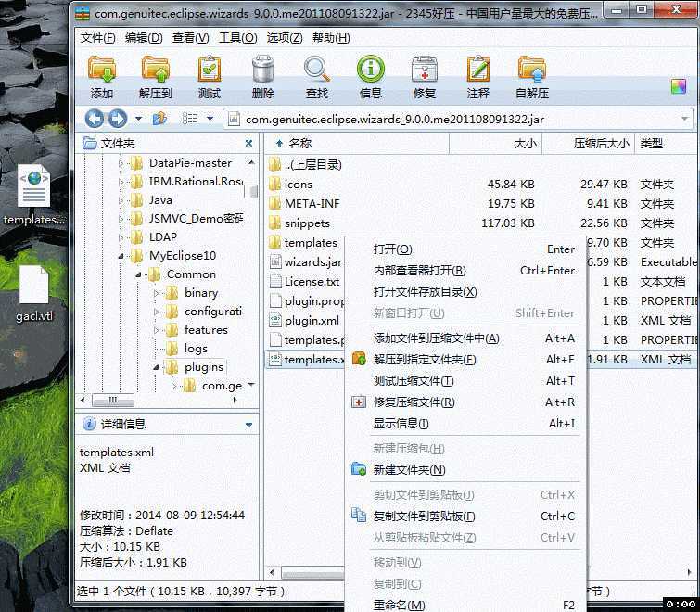Open view mode dropdown arrow

(210, 119)
